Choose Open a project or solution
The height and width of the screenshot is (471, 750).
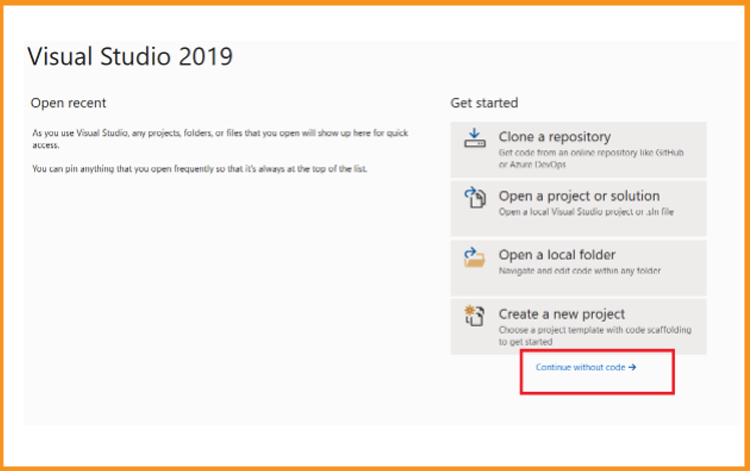pyautogui.click(x=578, y=208)
